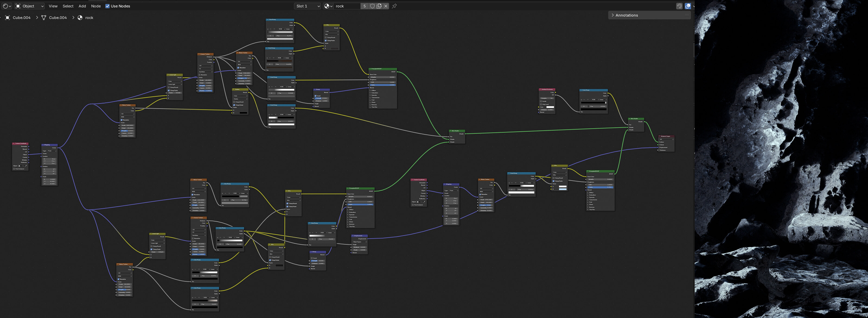Enable Only Local on Ambient Occlusion node
Image resolution: width=868 pixels, height=318 pixels.
(541, 105)
